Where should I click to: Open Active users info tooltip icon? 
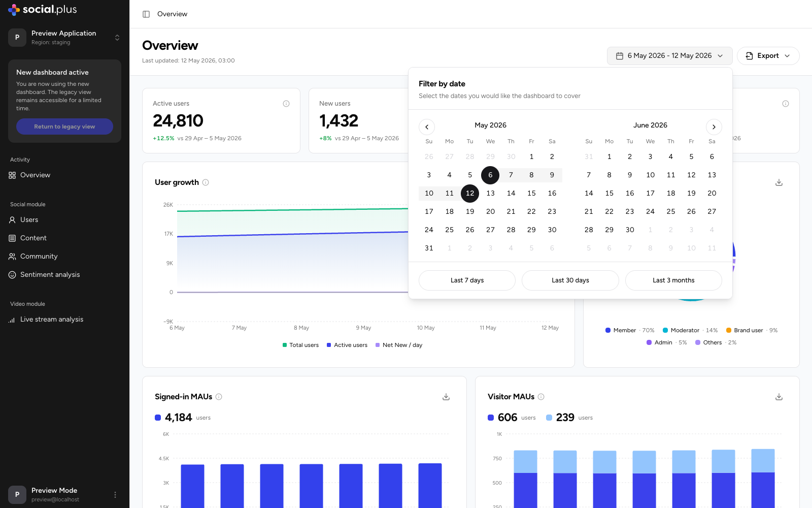pyautogui.click(x=286, y=104)
